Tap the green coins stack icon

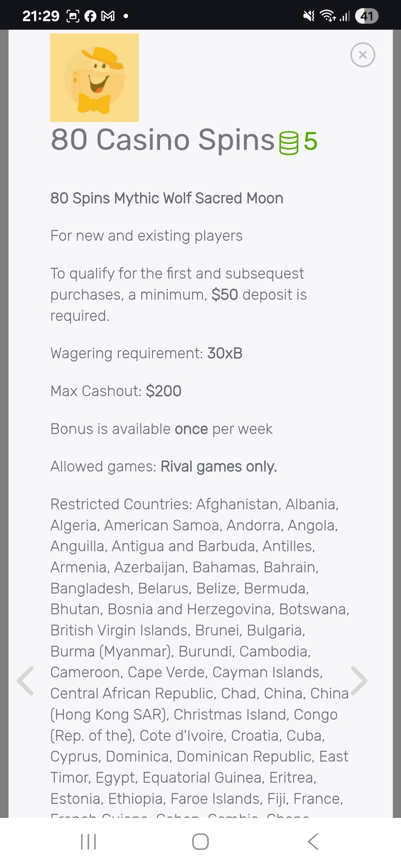(x=288, y=143)
